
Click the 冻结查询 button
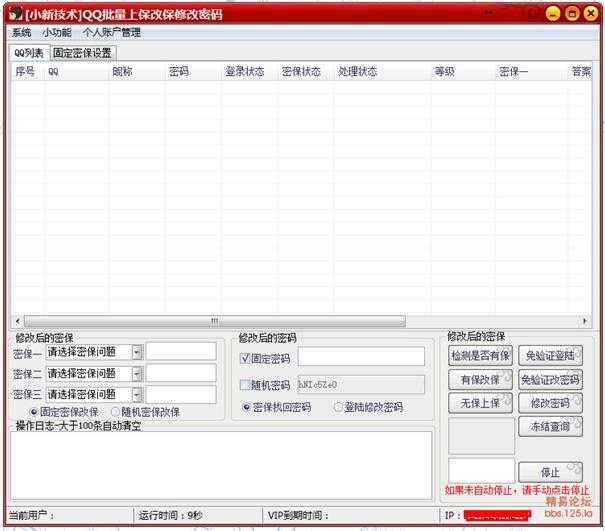click(550, 426)
